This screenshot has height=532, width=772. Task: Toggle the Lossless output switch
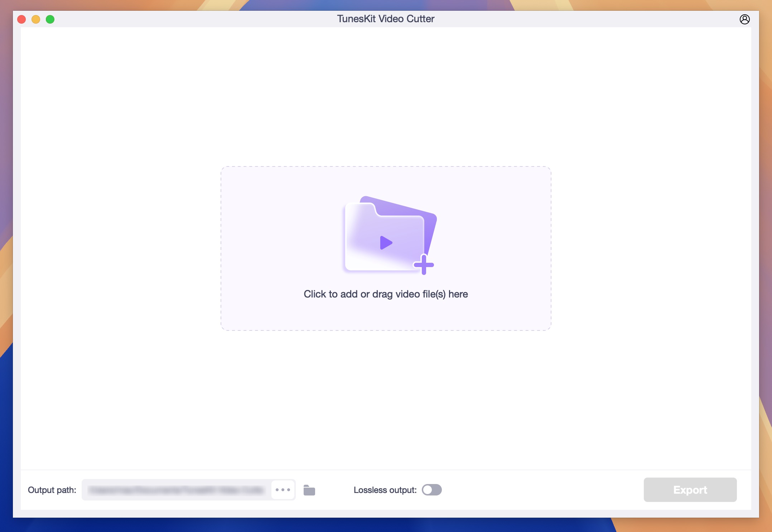[432, 490]
